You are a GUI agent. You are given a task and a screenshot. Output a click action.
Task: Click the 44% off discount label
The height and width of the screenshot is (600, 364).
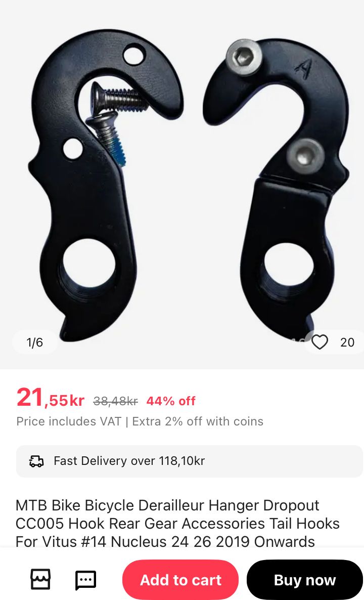[171, 401]
